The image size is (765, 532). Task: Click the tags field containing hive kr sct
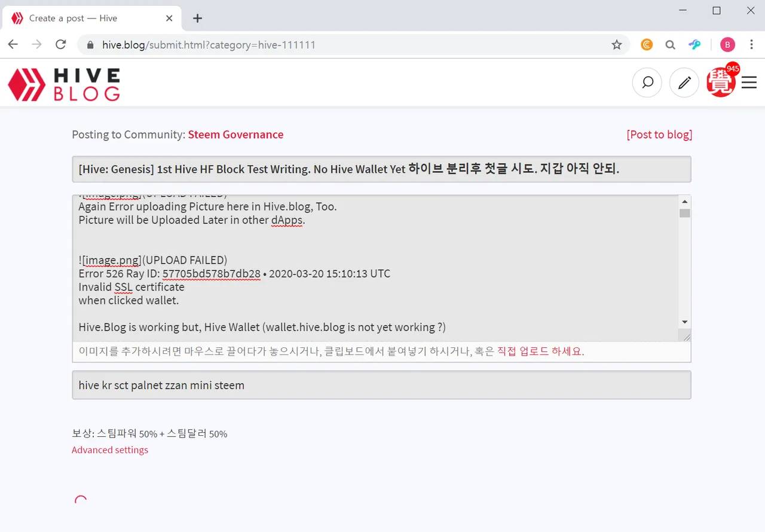click(381, 385)
